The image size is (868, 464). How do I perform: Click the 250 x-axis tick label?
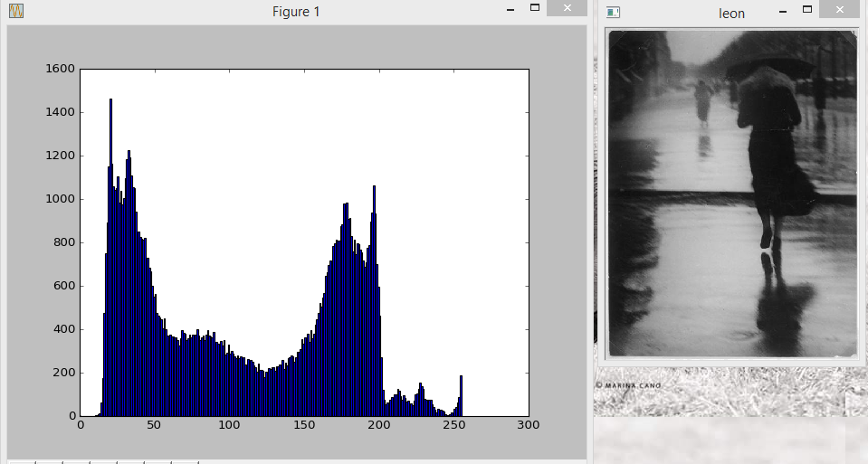[x=454, y=425]
